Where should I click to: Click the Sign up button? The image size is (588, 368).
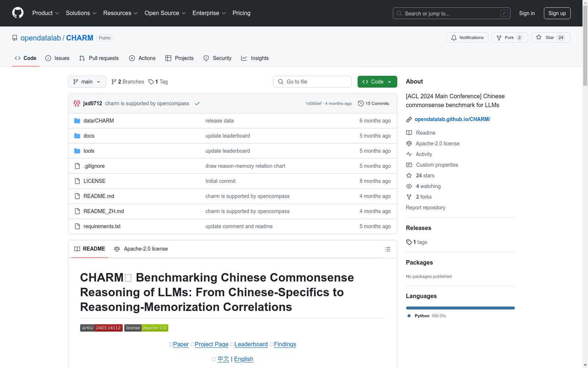557,13
